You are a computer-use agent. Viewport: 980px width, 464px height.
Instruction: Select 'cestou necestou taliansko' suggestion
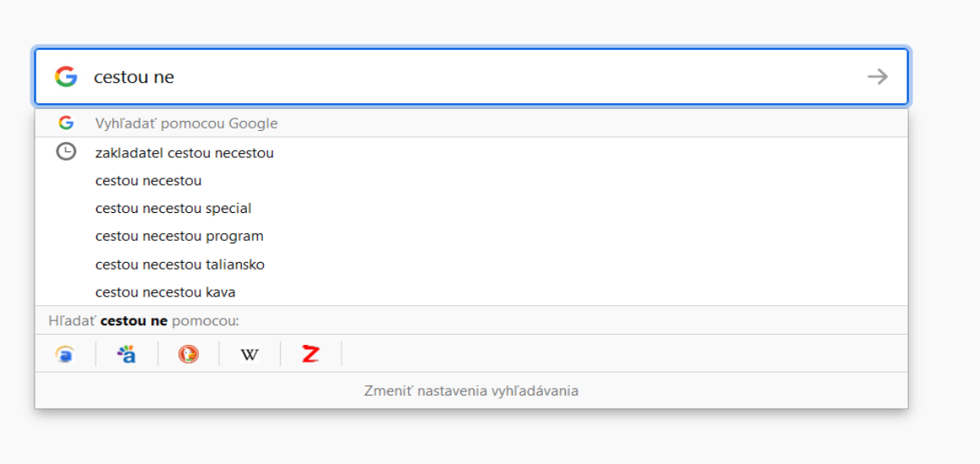471,265
